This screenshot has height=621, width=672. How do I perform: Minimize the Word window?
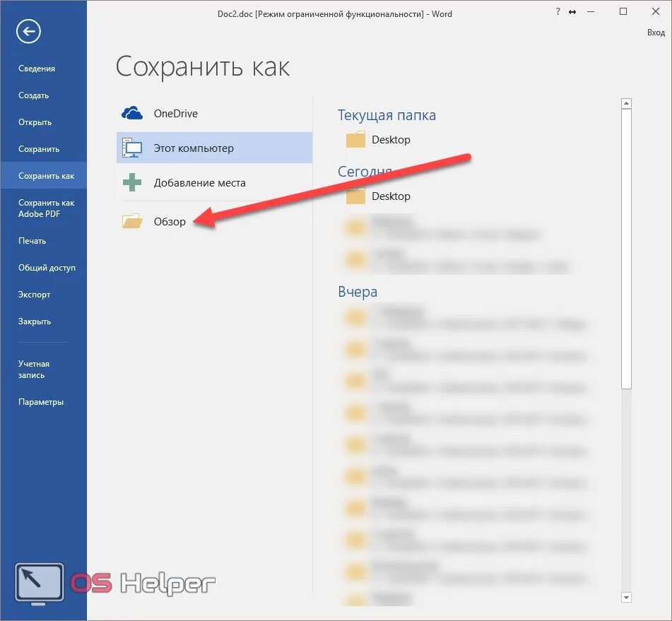pos(591,12)
